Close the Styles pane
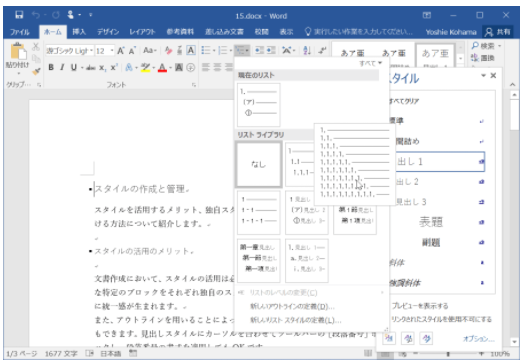The image size is (523, 362). click(x=493, y=76)
